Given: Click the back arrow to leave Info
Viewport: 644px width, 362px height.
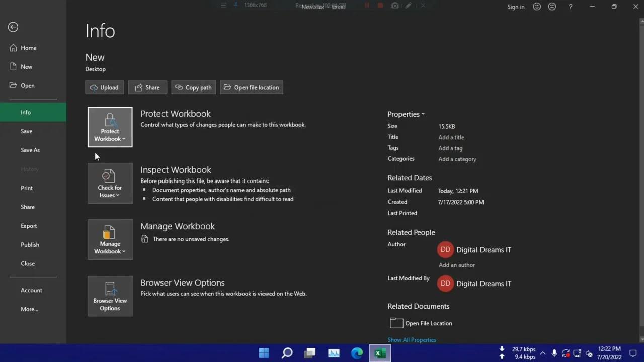Looking at the screenshot, I should click(13, 27).
